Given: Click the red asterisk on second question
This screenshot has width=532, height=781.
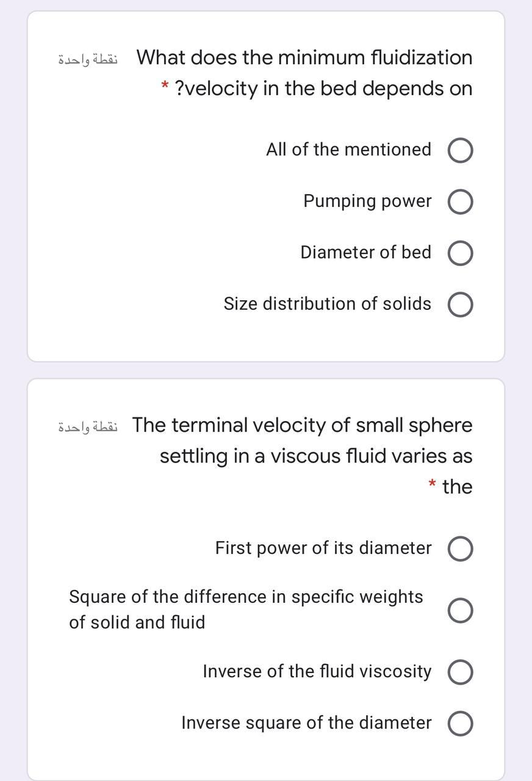Looking at the screenshot, I should (x=431, y=486).
